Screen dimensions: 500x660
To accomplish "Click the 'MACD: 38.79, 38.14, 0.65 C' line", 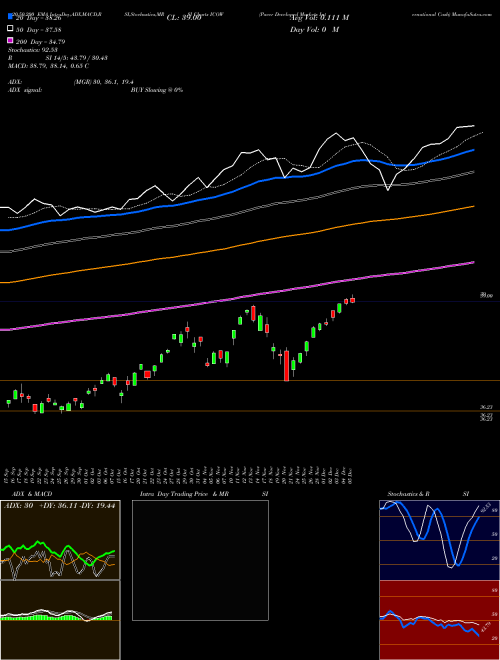I will pyautogui.click(x=48, y=66).
